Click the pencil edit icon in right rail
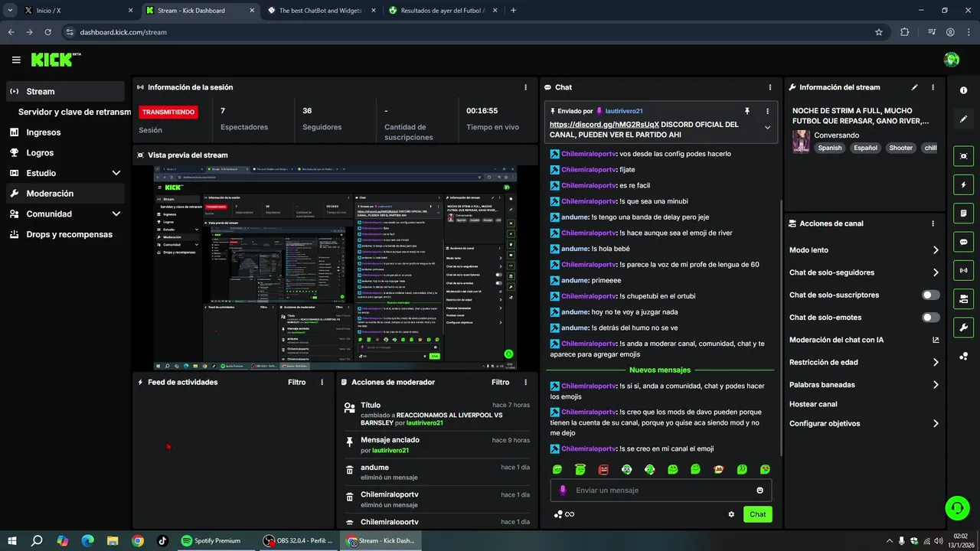This screenshot has height=551, width=980. tap(963, 119)
